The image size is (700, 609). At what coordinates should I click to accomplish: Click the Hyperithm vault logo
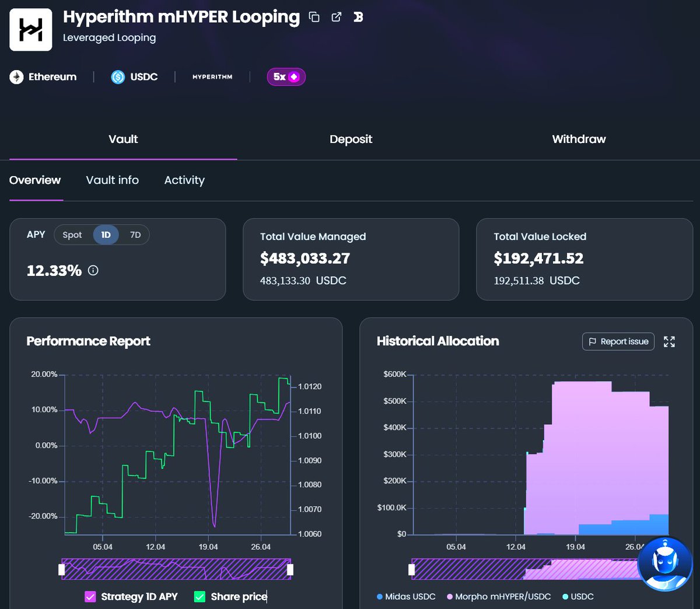point(31,29)
